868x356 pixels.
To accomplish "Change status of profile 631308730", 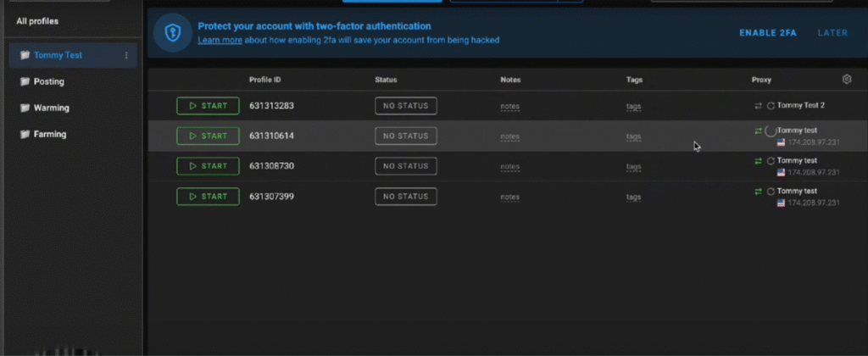I will tap(406, 166).
